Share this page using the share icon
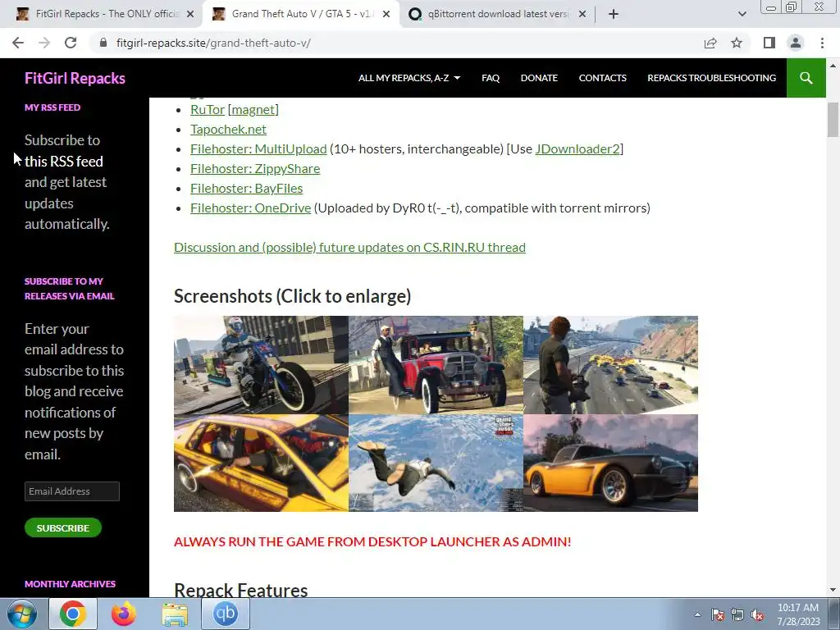840x630 pixels. [x=710, y=43]
